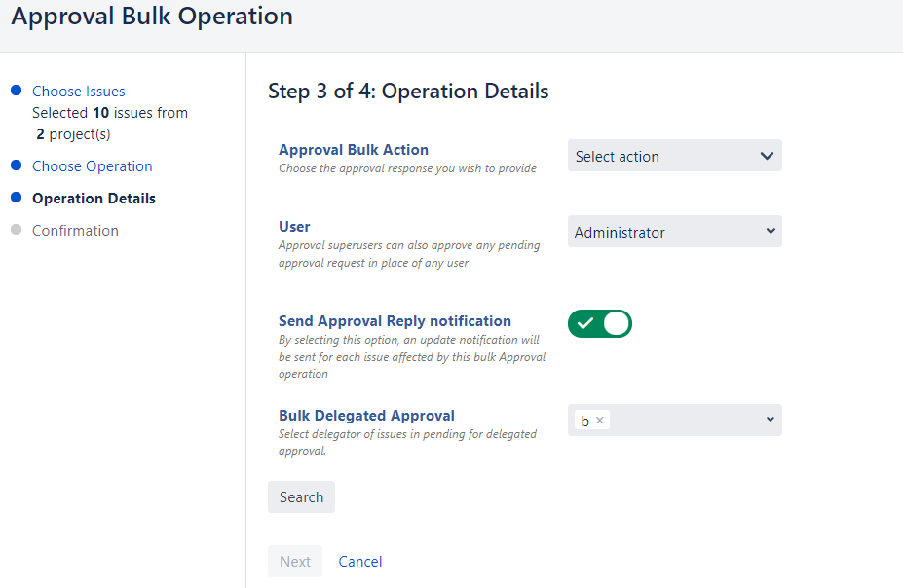Open the Approval Bulk Action dropdown

pos(674,156)
